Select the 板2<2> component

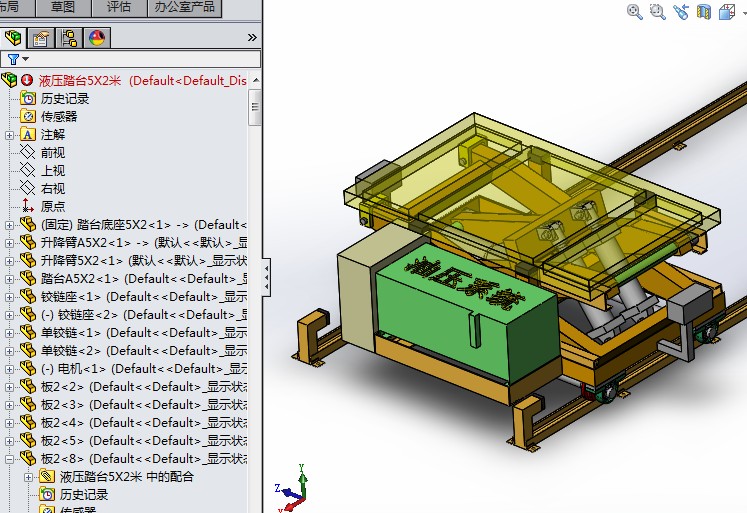(144, 387)
